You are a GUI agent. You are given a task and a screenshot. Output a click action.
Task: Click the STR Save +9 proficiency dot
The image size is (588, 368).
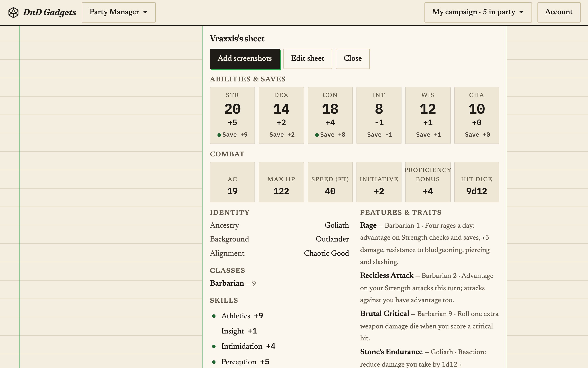tap(219, 135)
